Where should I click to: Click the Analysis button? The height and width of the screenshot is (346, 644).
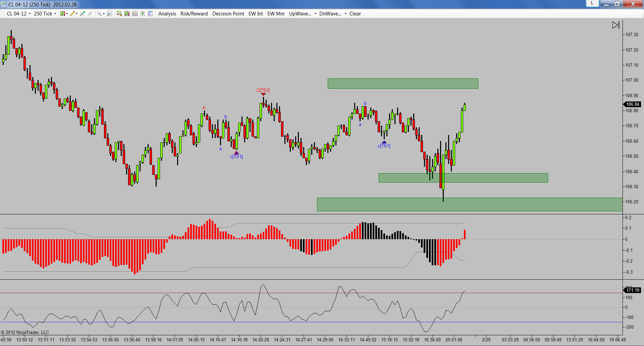[x=167, y=14]
